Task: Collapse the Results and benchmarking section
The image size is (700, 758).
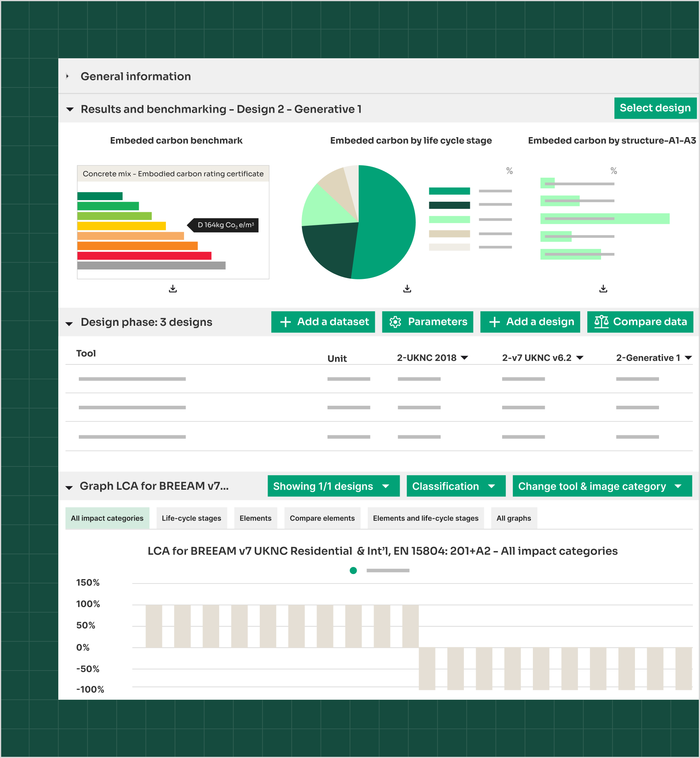Action: click(x=70, y=109)
